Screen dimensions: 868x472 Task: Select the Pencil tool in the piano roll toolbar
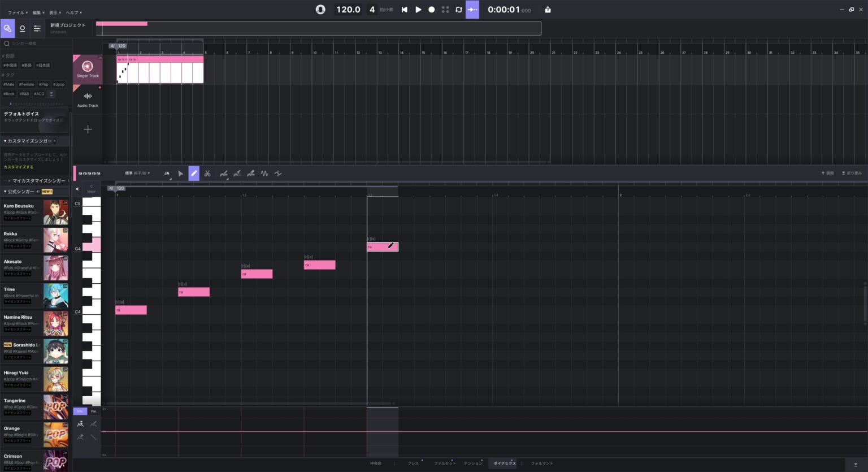pyautogui.click(x=194, y=174)
